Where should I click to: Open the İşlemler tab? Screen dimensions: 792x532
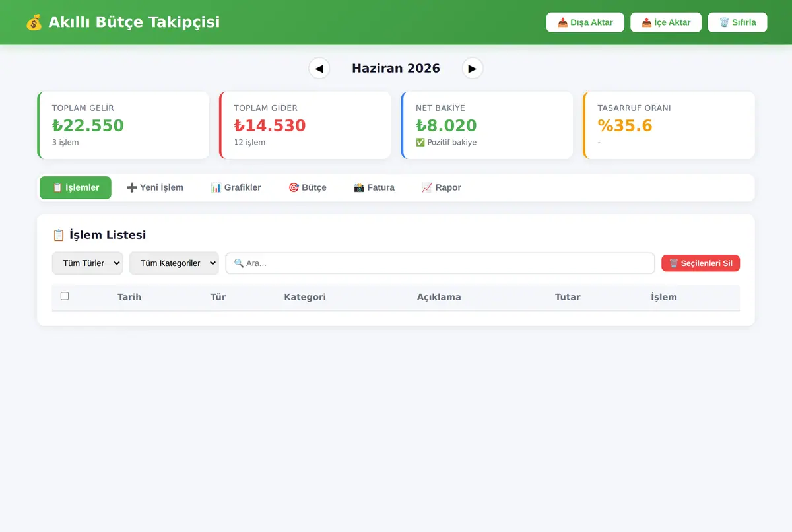[75, 187]
